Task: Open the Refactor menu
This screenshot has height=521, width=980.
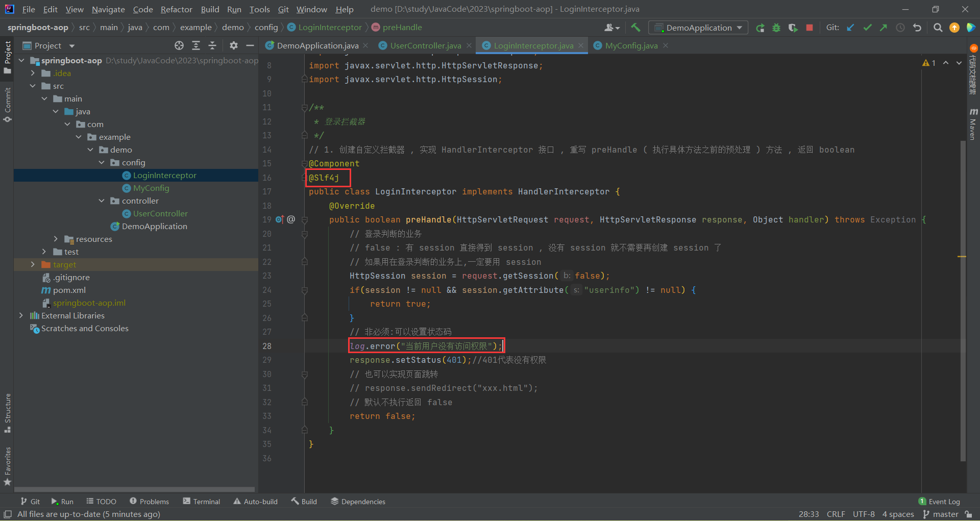Action: (x=176, y=9)
